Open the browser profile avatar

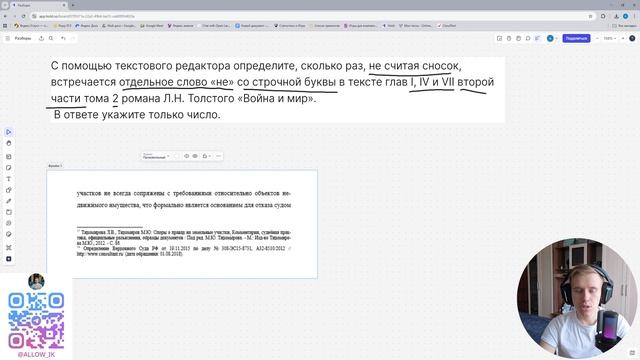[x=626, y=16]
